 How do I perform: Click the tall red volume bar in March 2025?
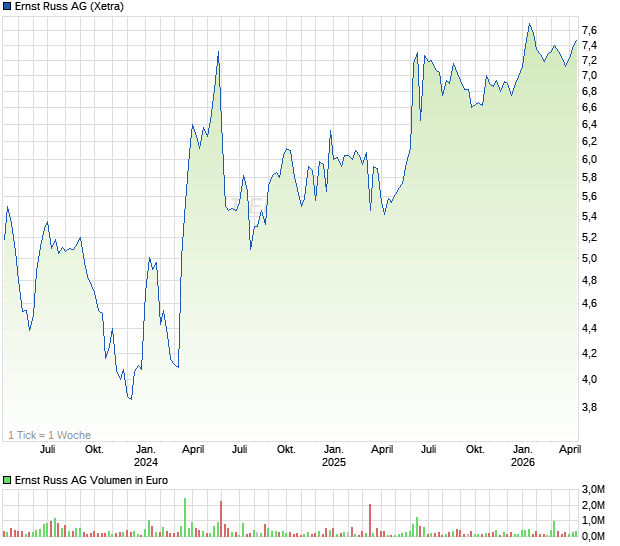(x=370, y=520)
